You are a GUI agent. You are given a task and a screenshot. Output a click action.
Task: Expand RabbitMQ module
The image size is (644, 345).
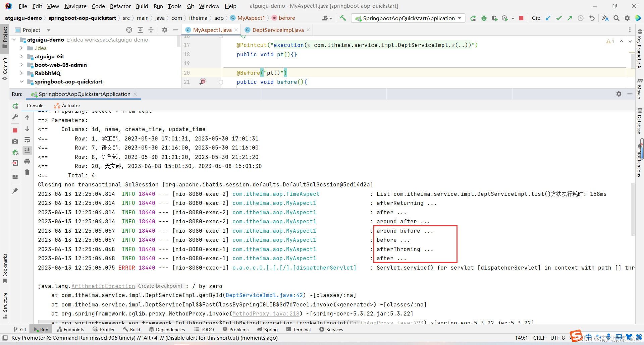(x=21, y=73)
